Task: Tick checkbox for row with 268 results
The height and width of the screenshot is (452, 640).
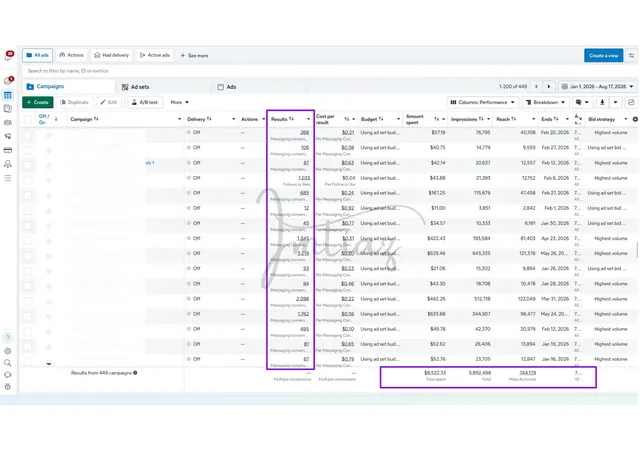Action: tap(28, 135)
